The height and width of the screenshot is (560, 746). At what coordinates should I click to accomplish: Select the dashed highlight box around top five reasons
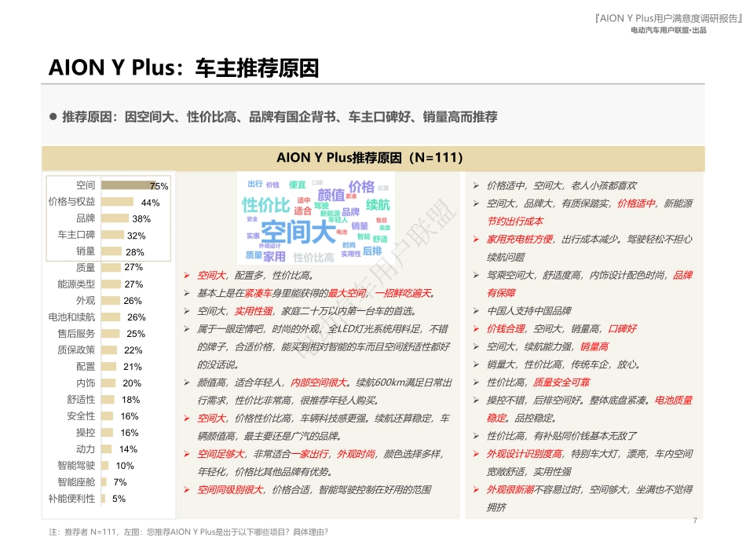click(x=110, y=216)
